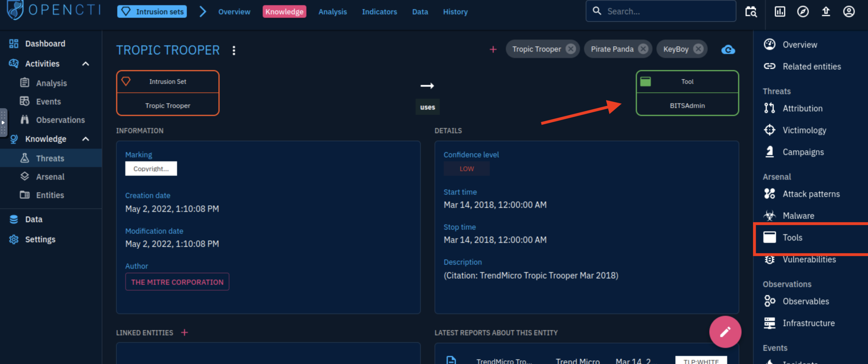Open Analysis in left sidebar
The height and width of the screenshot is (364, 868).
(x=52, y=83)
